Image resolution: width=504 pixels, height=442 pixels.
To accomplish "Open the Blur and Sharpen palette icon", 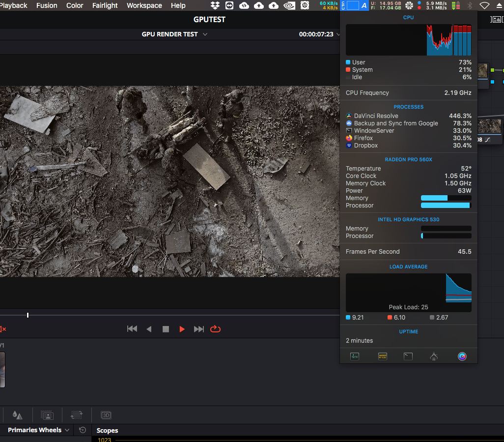I will coord(18,415).
